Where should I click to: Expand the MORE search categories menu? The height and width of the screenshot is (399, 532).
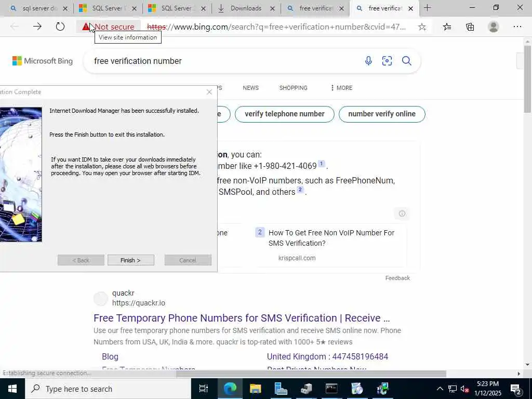(x=341, y=88)
